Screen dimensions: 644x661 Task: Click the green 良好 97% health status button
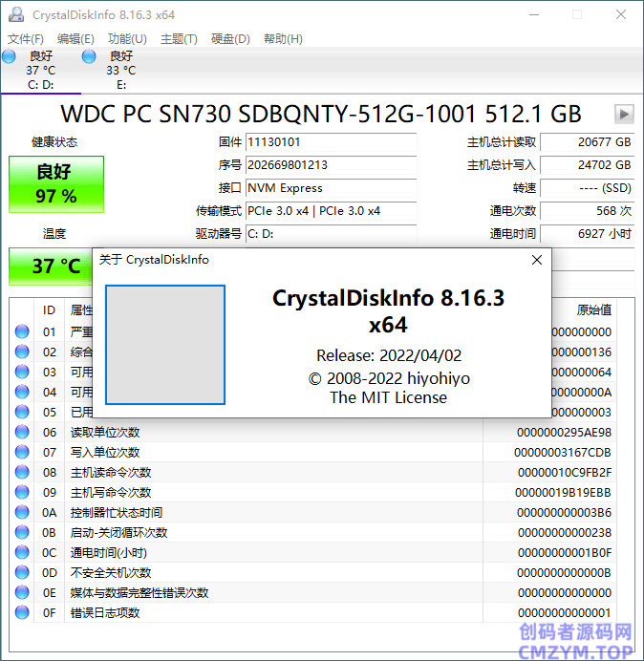click(x=56, y=184)
